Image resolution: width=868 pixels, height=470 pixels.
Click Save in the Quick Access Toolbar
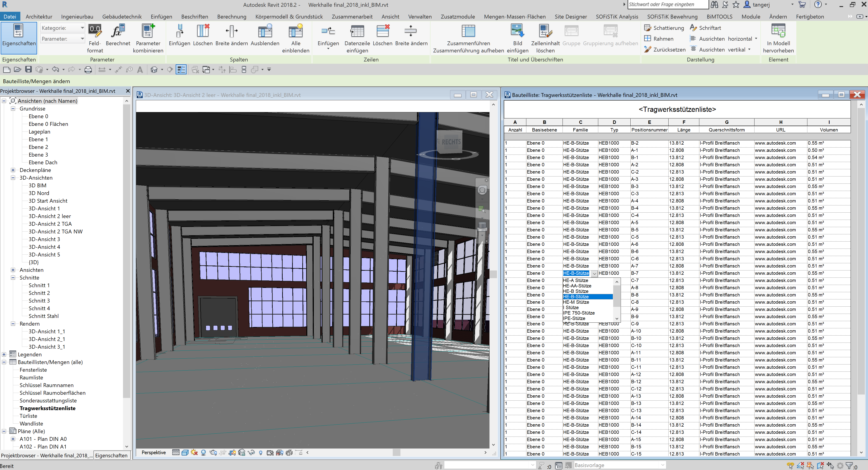click(x=28, y=69)
